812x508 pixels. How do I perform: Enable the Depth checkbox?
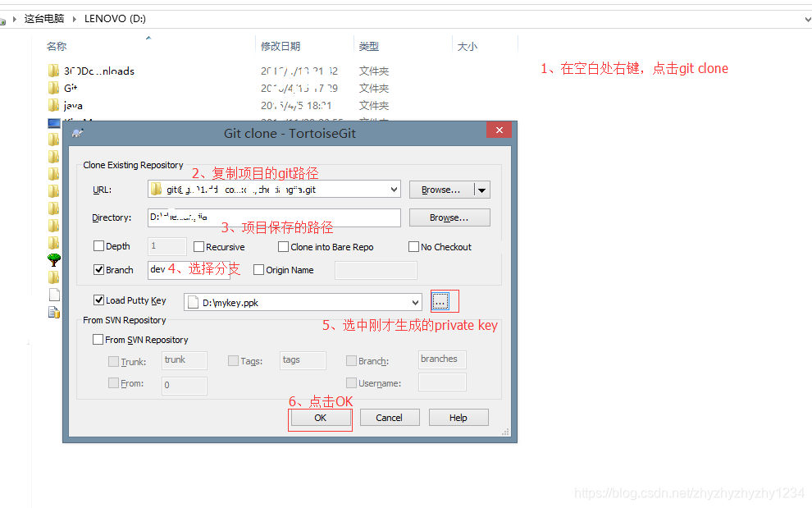[98, 245]
